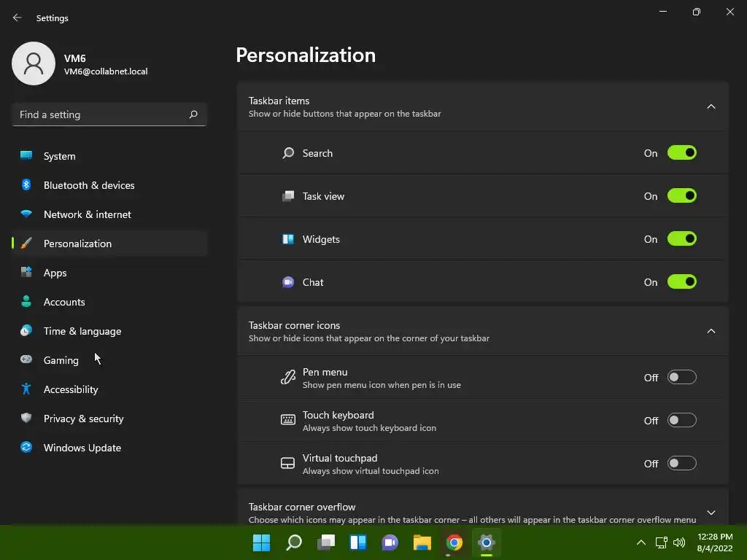Click the System monitor icon in sidebar
The width and height of the screenshot is (747, 560).
[26, 156]
